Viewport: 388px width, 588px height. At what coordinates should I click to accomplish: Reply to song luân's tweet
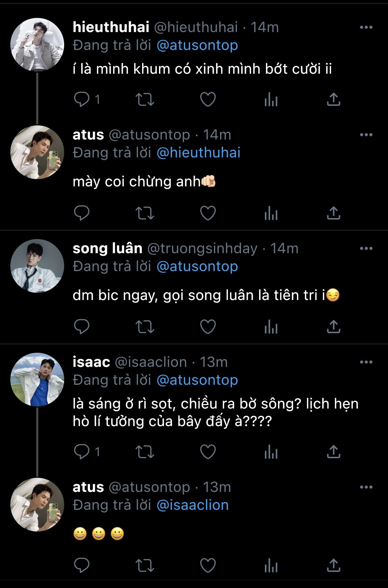82,327
